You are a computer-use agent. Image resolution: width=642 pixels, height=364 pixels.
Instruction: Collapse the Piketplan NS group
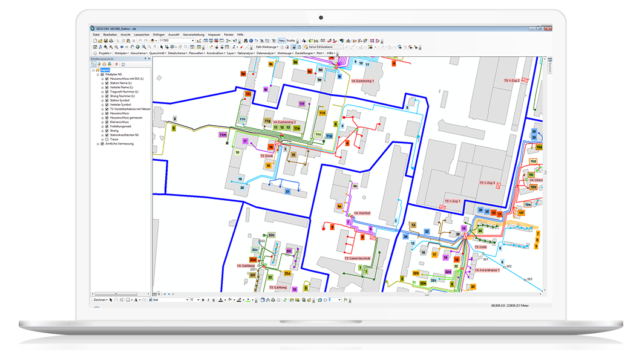coord(98,74)
